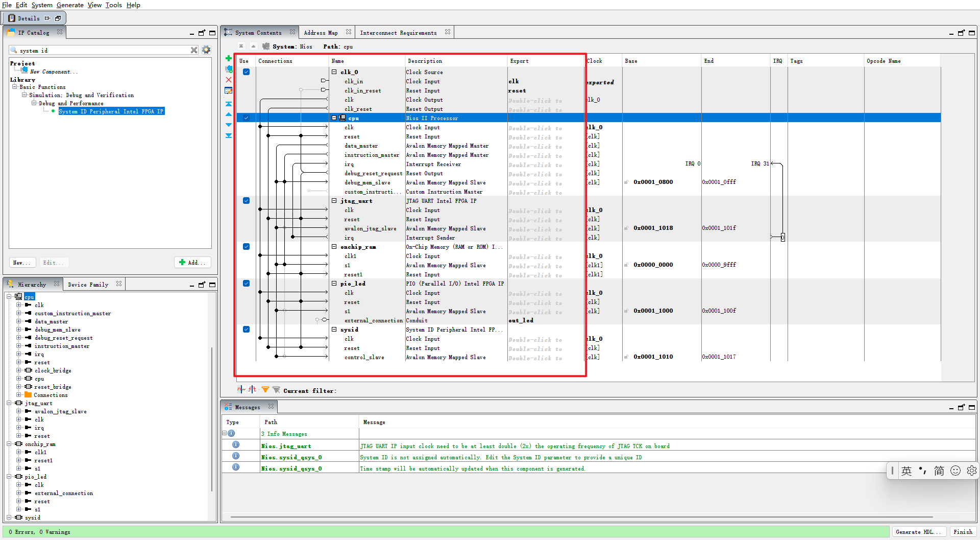The height and width of the screenshot is (540, 980).
Task: Click the Details panel restore icon
Action: coord(58,18)
